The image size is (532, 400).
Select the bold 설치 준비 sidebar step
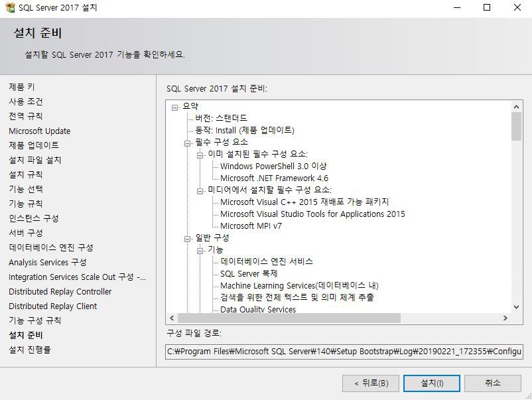coord(26,335)
